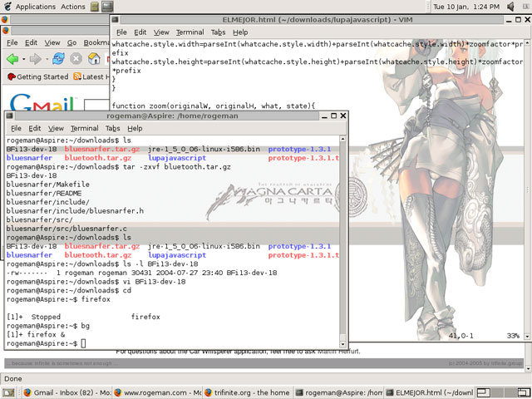
Task: Open the Actions menu in the top panel
Action: [x=72, y=7]
